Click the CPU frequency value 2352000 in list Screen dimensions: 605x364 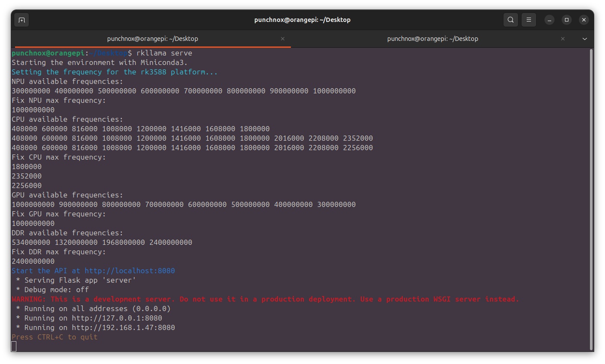pos(358,139)
